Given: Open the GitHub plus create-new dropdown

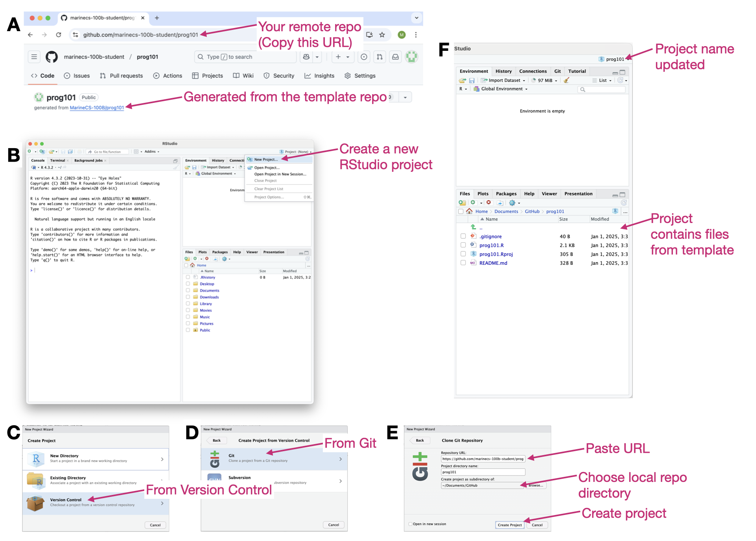Looking at the screenshot, I should click(x=342, y=57).
